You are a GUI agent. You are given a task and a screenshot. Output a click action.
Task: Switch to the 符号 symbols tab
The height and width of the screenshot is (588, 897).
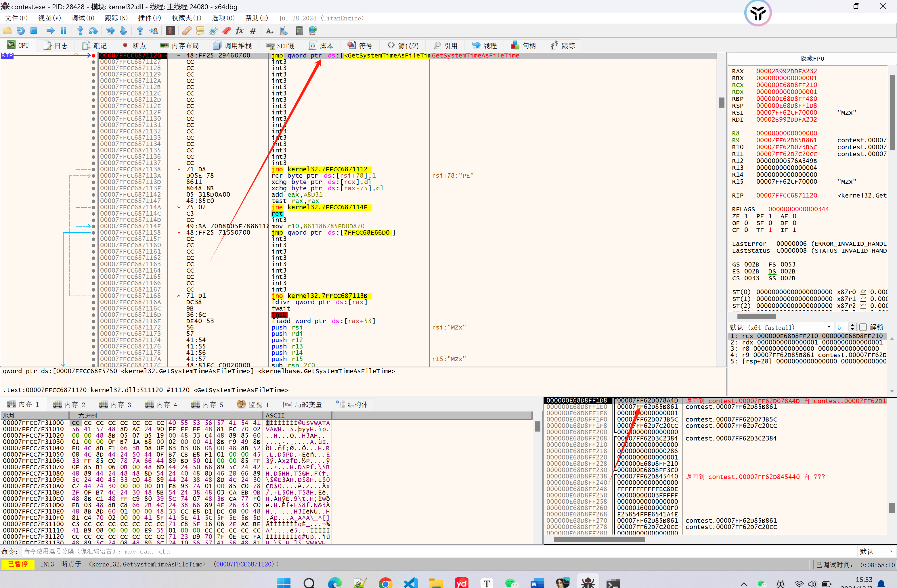360,46
